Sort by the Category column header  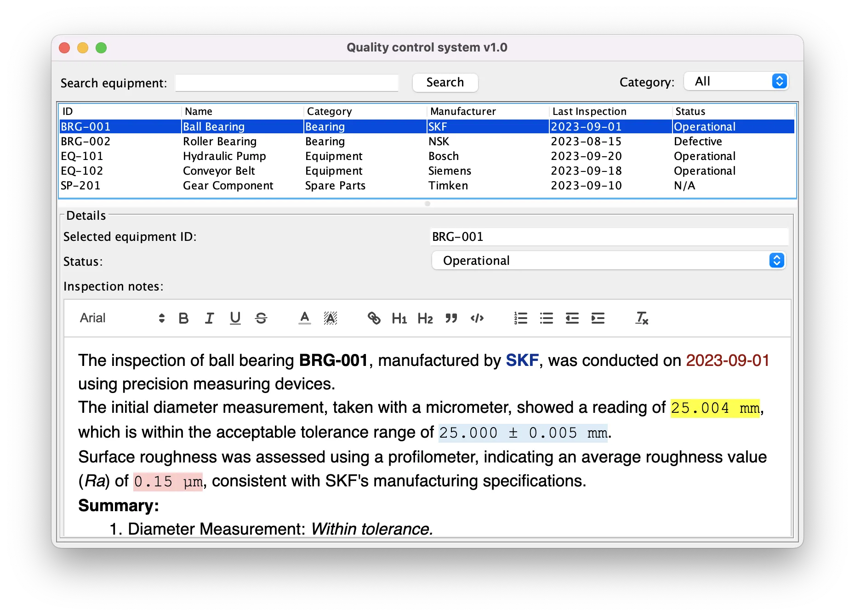click(365, 111)
